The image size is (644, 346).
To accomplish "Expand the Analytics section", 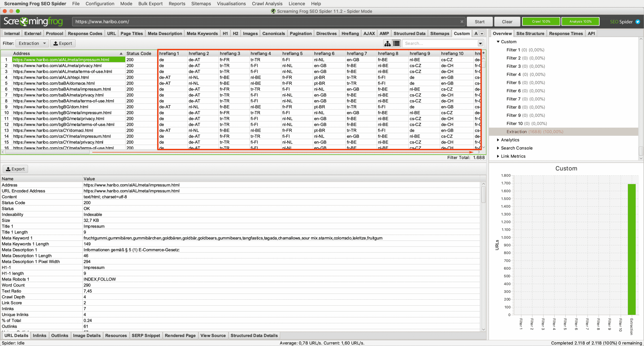I will coord(498,140).
